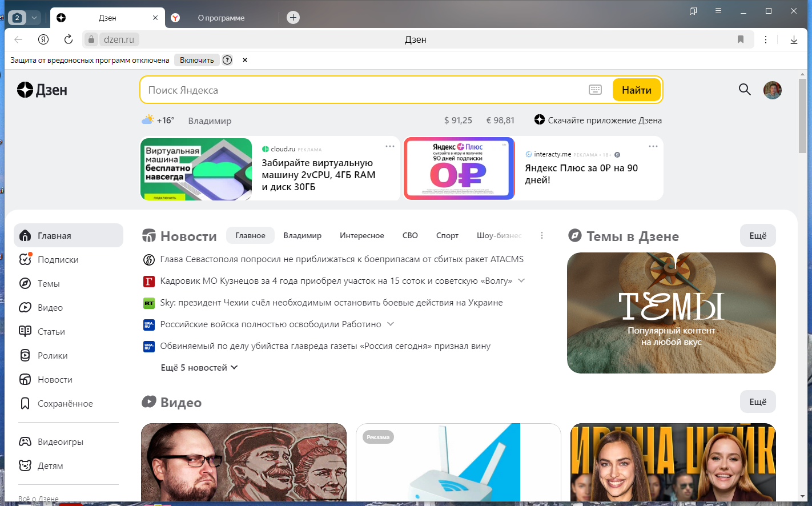Expand Ещё 5 новостей
The image size is (812, 506).
click(199, 368)
